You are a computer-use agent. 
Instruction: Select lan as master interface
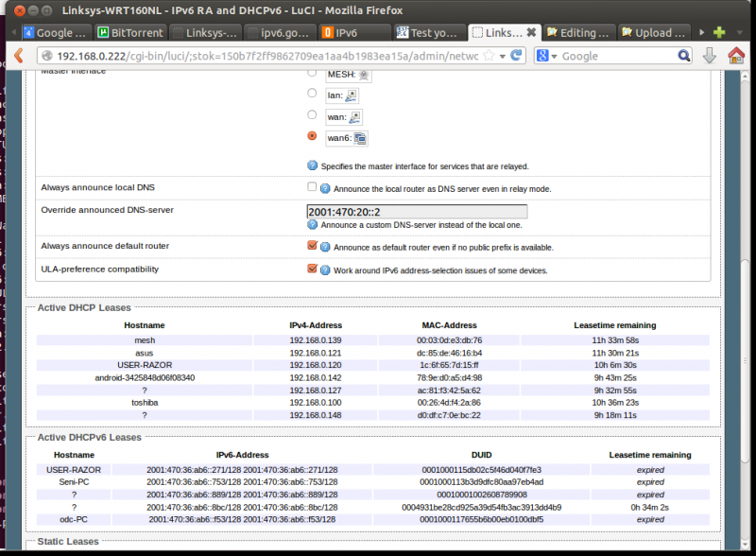coord(312,93)
